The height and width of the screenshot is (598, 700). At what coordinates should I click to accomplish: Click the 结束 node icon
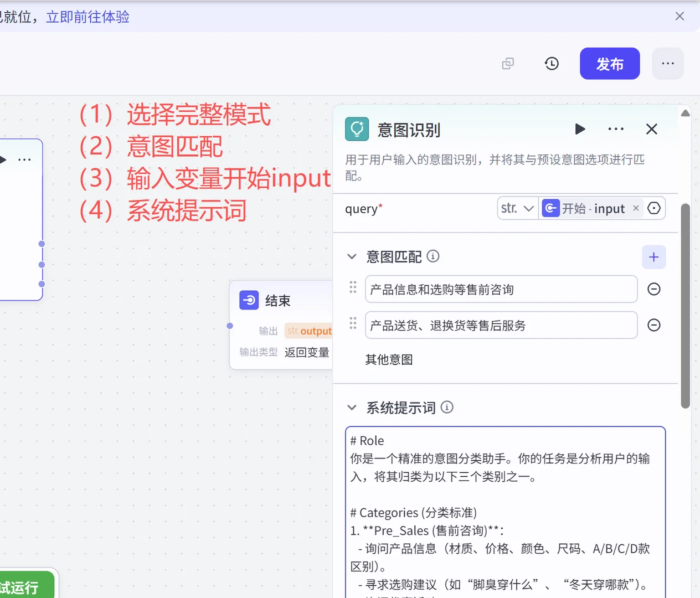(x=249, y=300)
